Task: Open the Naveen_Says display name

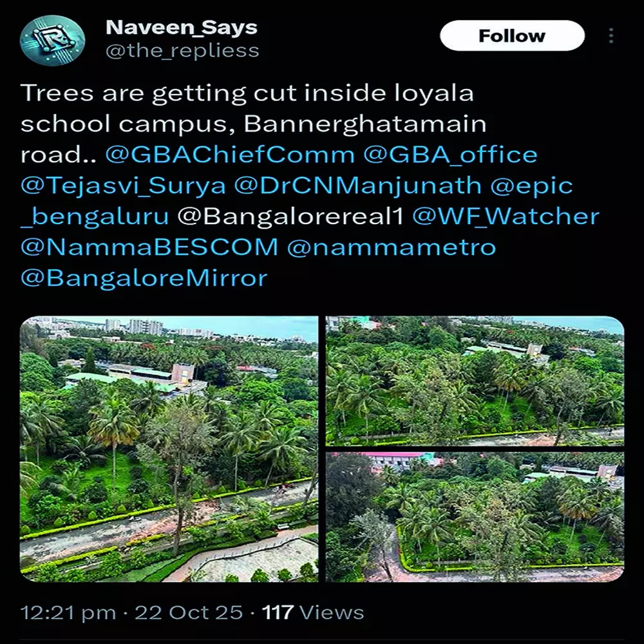Action: tap(181, 28)
